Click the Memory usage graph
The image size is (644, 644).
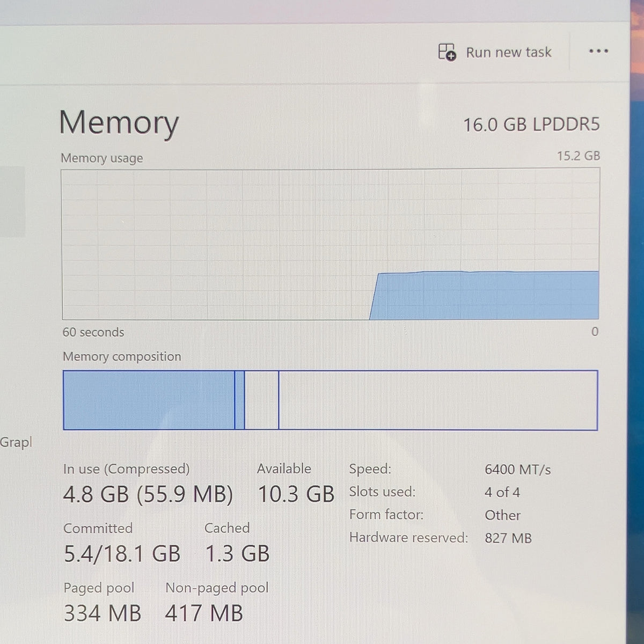coord(331,245)
